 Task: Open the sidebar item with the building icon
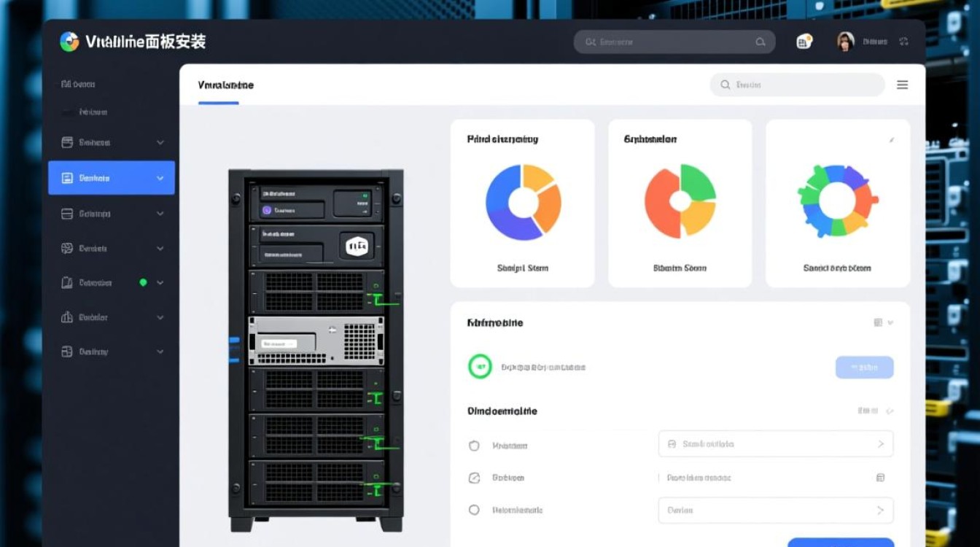coord(67,317)
